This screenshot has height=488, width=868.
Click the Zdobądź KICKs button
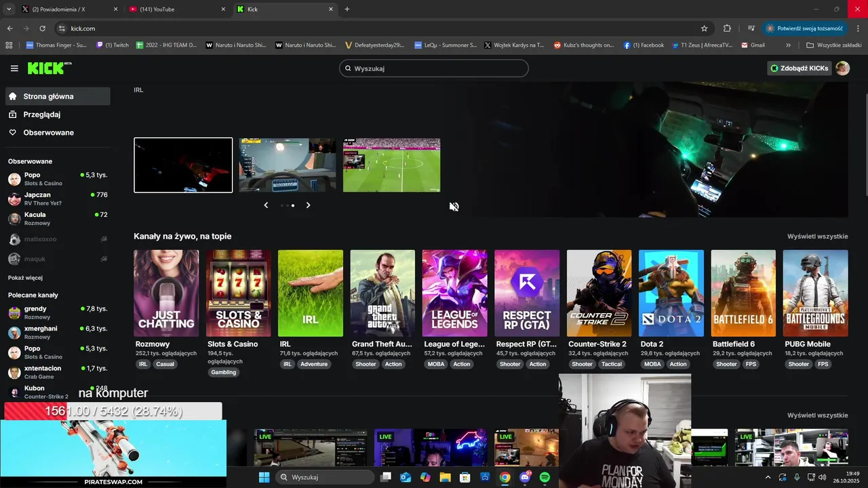point(799,68)
